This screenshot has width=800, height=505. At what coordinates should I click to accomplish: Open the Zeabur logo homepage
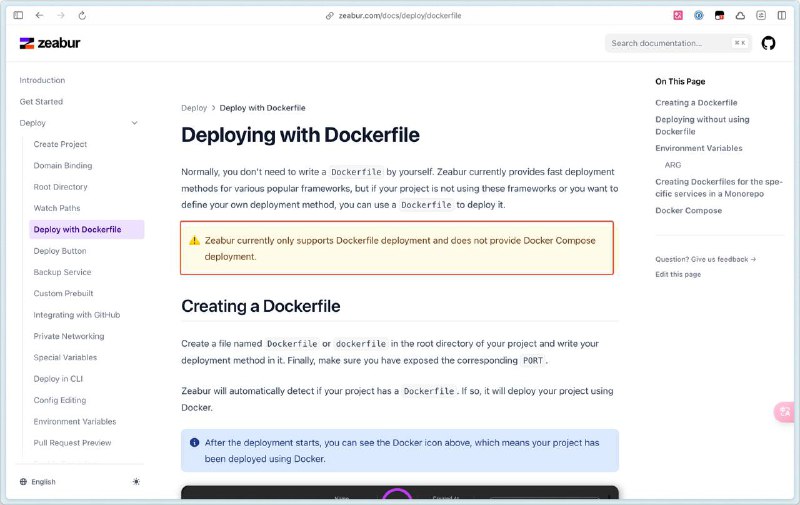pyautogui.click(x=50, y=43)
